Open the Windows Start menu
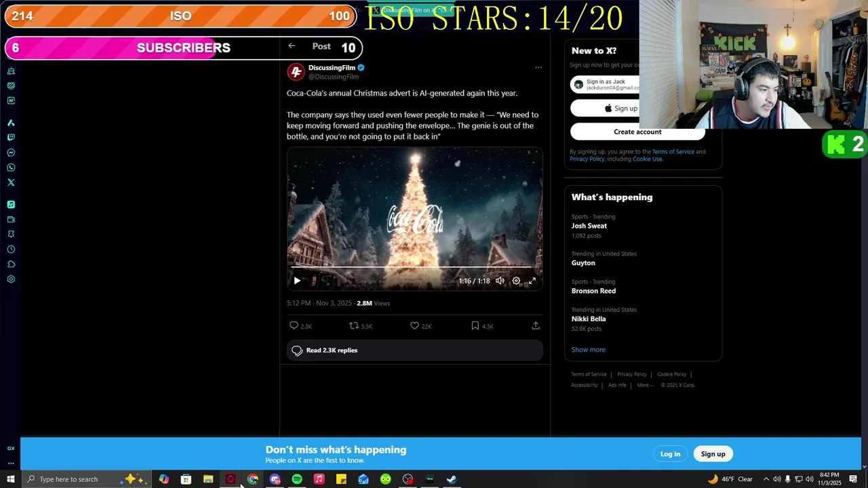 [x=11, y=479]
